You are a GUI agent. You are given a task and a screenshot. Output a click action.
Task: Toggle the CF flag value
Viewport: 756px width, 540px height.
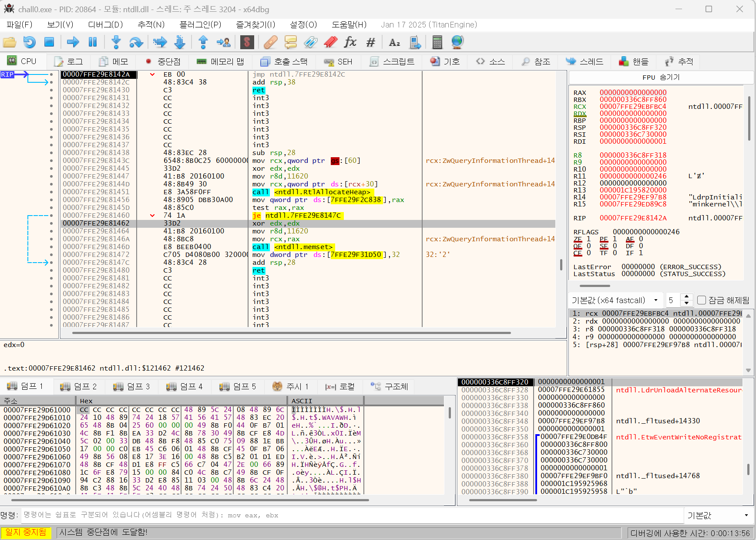pos(589,253)
